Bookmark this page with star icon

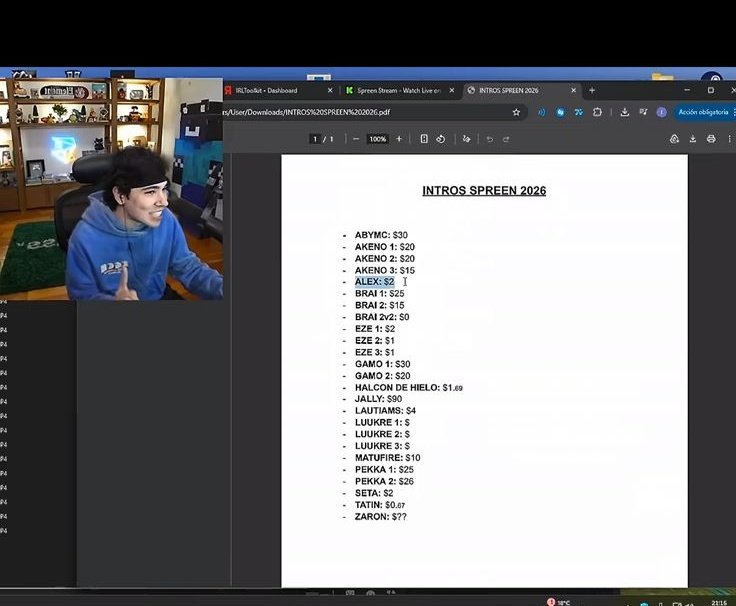point(516,112)
